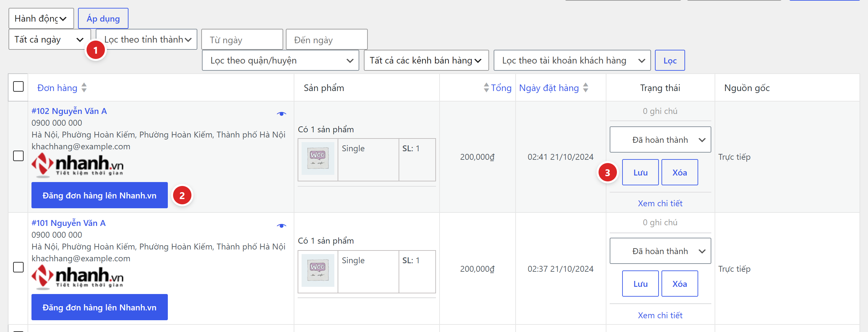Sort by the Tổng column
Image resolution: width=868 pixels, height=332 pixels.
(x=497, y=87)
